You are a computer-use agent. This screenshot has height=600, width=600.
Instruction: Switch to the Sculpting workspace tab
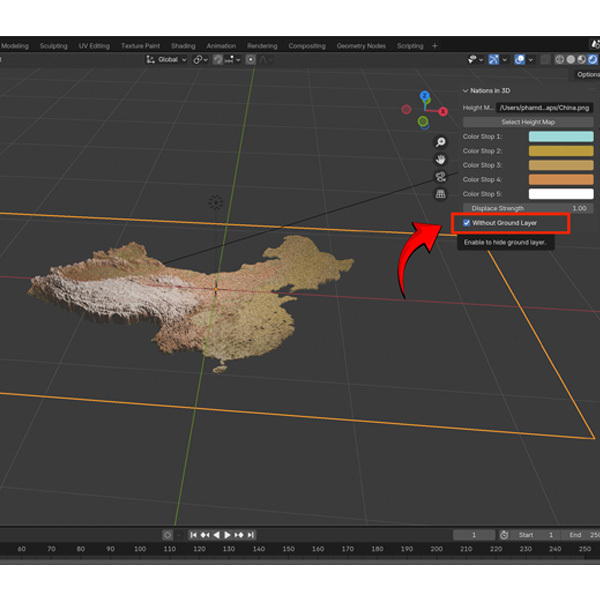coord(54,46)
